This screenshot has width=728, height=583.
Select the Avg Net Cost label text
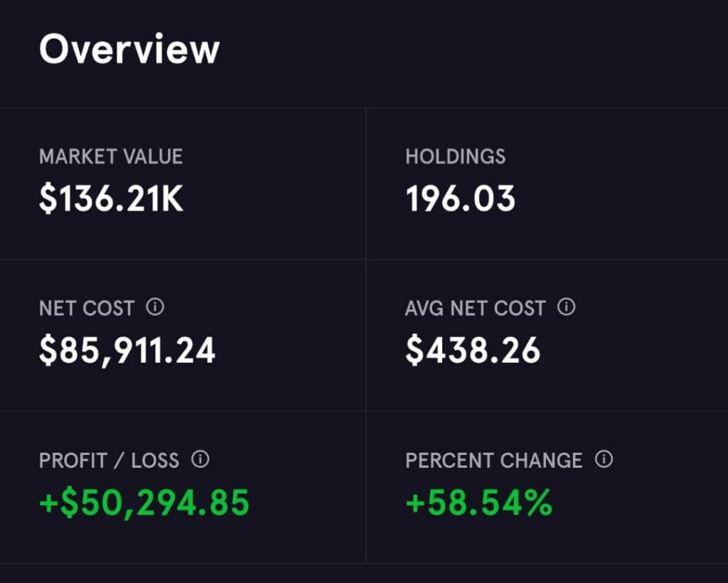click(475, 309)
